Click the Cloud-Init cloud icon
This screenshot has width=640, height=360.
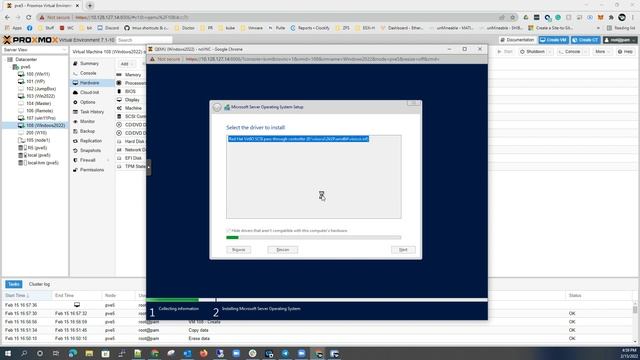point(76,93)
